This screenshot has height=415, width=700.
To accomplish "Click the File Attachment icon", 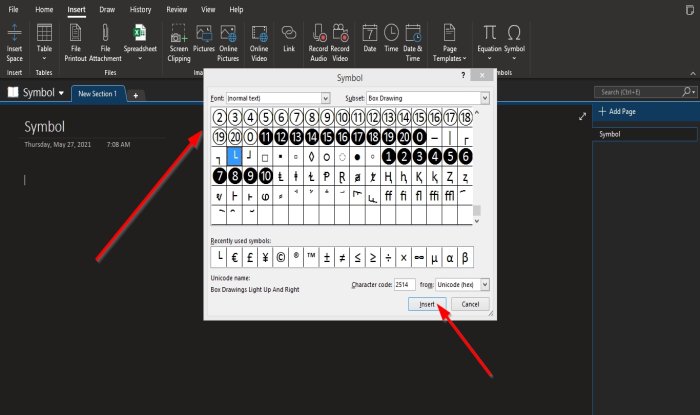I will 104,42.
